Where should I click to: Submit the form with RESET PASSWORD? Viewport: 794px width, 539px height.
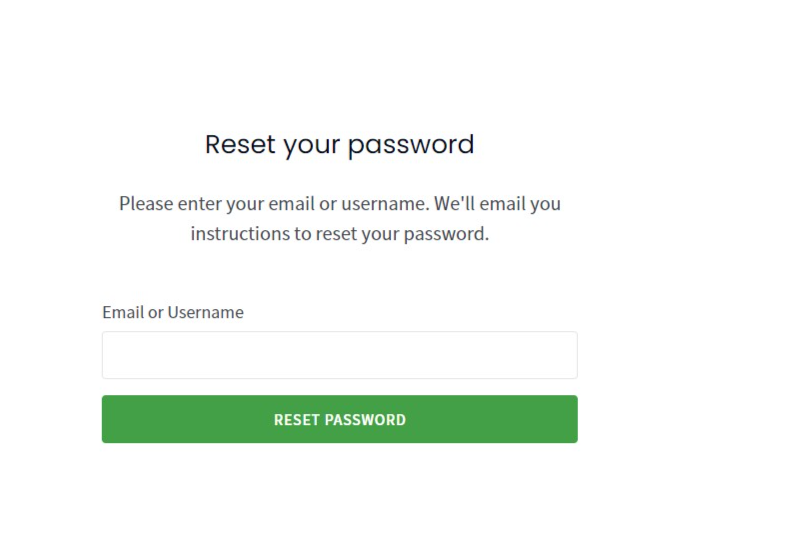pos(339,419)
